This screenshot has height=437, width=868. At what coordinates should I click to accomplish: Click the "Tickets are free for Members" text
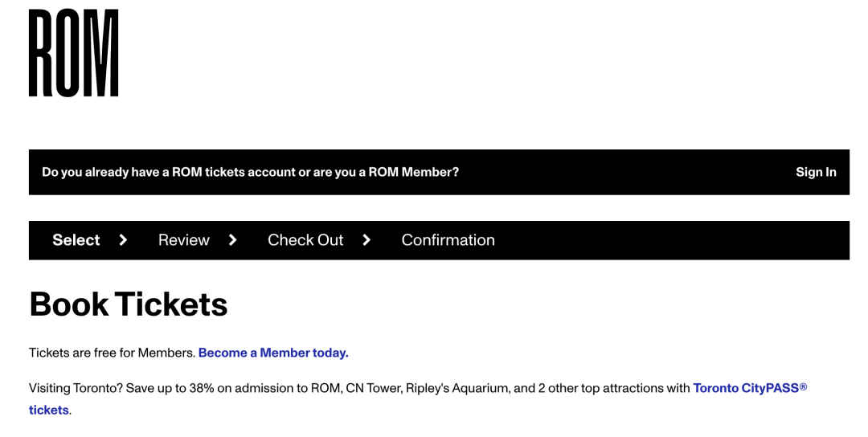click(113, 353)
